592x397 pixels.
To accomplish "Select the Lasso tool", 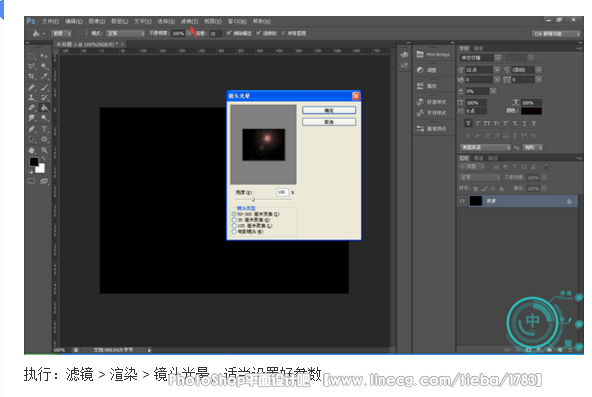I will [32, 66].
